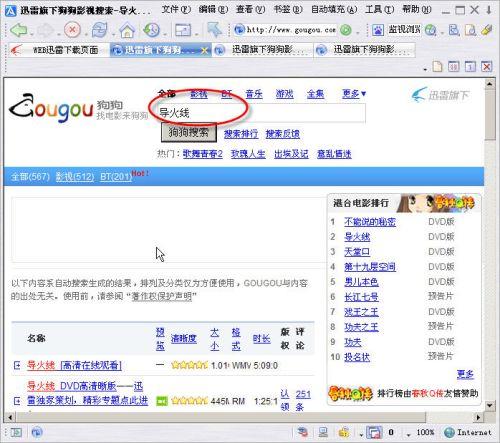Click the globe search icon in the toolbar
The width and height of the screenshot is (500, 443).
[x=430, y=30]
